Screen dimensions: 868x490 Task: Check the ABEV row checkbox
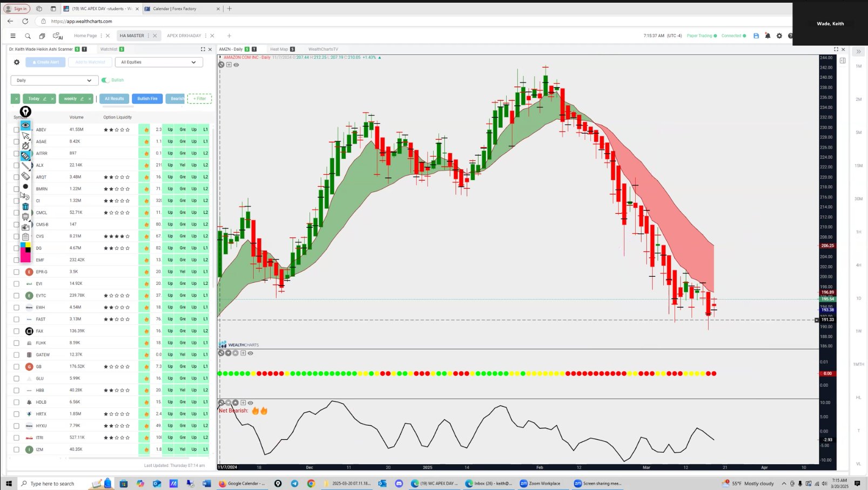[16, 130]
